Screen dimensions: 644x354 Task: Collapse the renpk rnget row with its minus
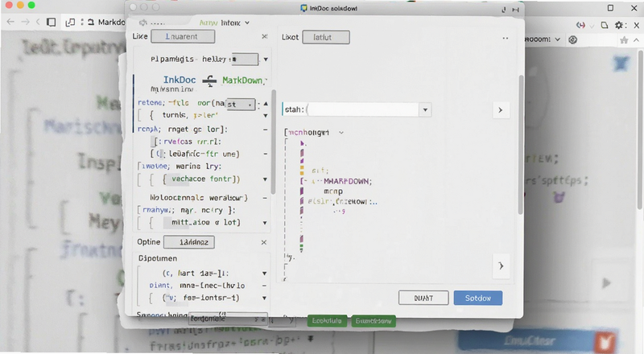(x=266, y=130)
